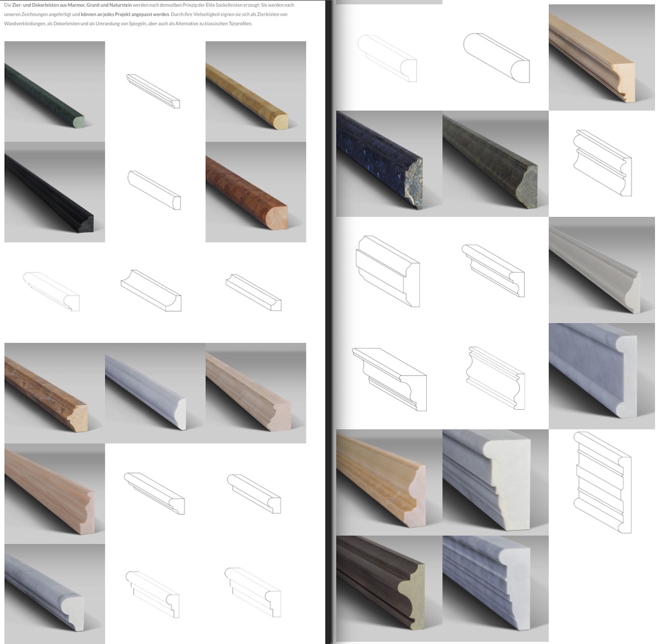Click the large white marble cornice photo

point(495,482)
